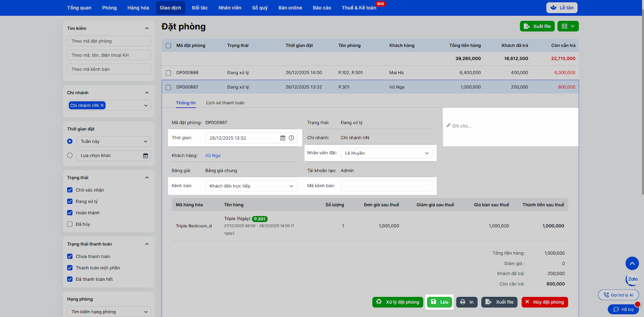Save the booking with Lưu button

(440, 302)
